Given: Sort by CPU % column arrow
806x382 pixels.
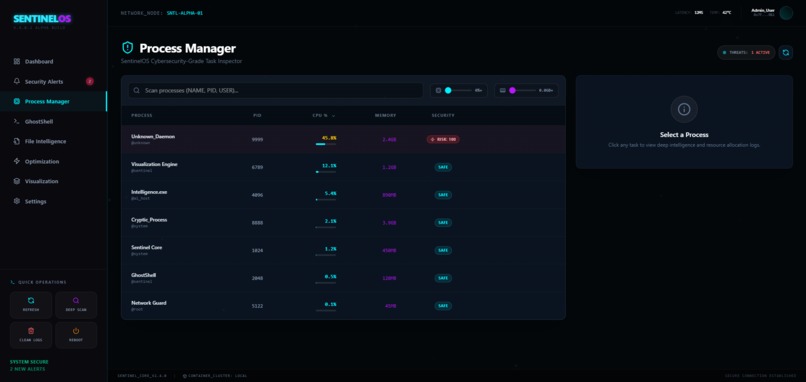Looking at the screenshot, I should click(334, 116).
